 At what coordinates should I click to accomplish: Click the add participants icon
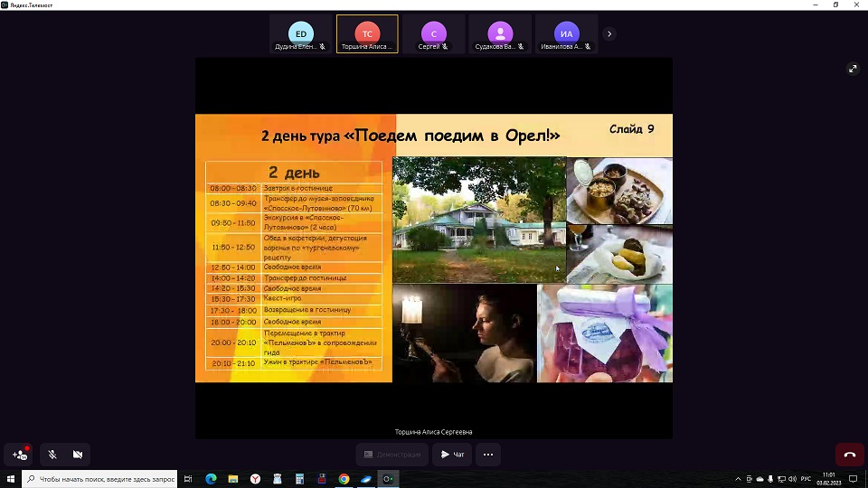(x=20, y=454)
